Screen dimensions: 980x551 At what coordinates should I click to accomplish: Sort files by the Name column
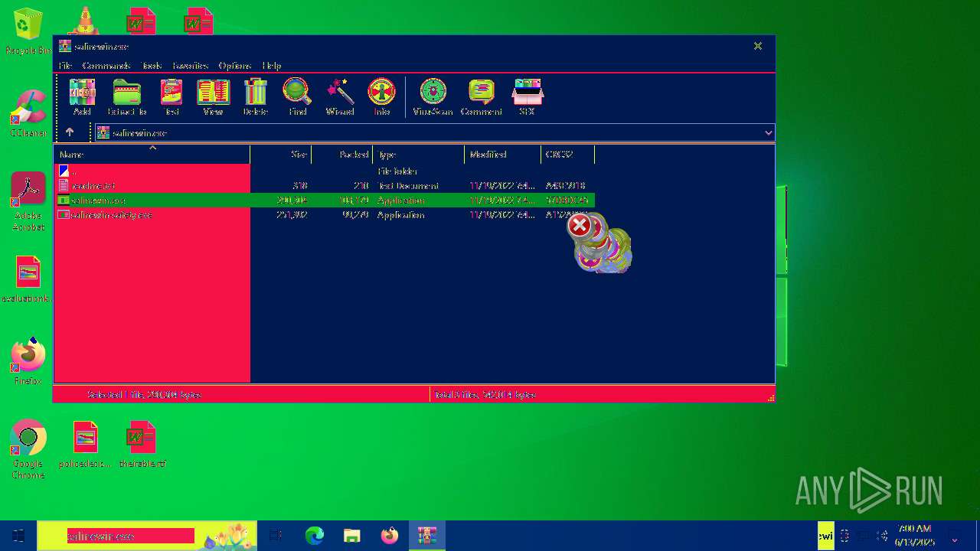click(x=152, y=155)
